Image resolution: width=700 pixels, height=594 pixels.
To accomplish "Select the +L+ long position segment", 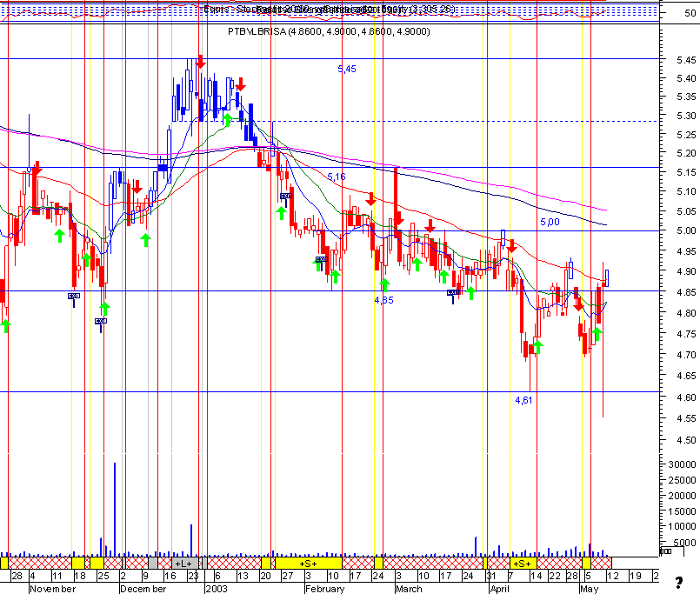I will [x=184, y=564].
